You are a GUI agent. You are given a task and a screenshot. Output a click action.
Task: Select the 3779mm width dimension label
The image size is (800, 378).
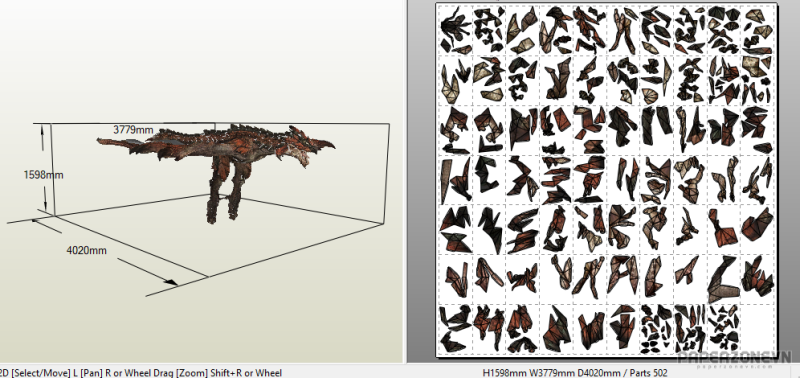[x=133, y=130]
